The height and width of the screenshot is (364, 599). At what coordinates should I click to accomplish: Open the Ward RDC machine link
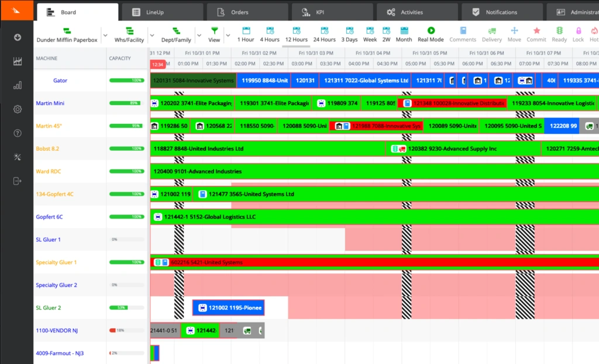point(48,171)
